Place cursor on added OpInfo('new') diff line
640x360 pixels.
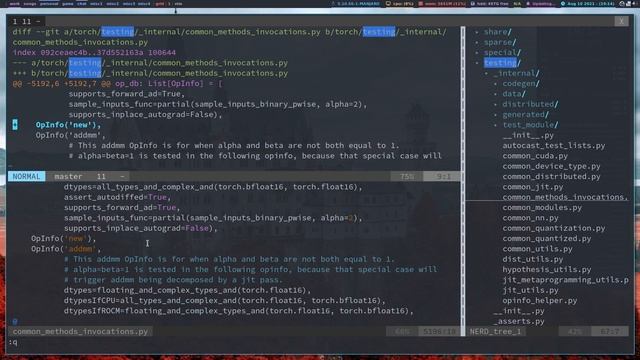[68, 125]
